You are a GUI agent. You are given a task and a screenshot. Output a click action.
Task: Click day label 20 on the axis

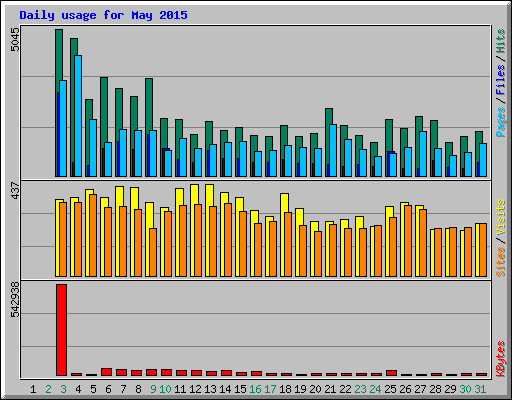[x=315, y=389]
